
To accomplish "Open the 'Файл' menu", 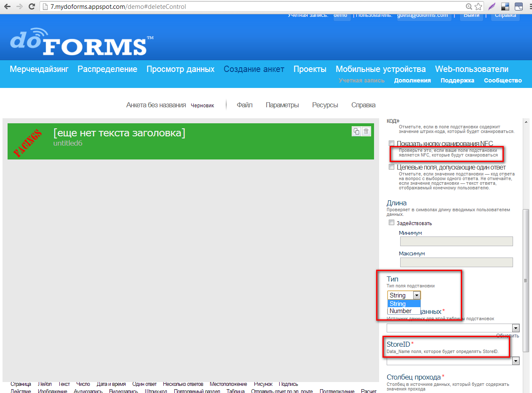I will (x=244, y=105).
